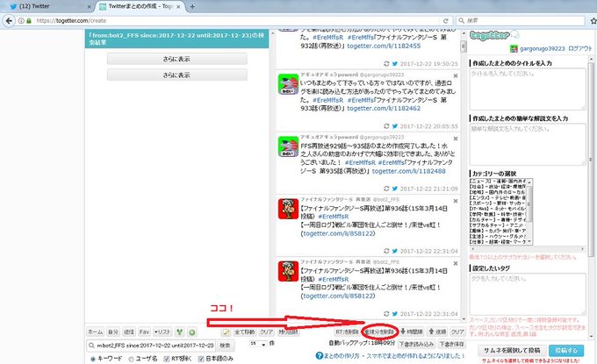The image size is (597, 364).
Task: Toggle the 日本語のみ checkbox
Action: pyautogui.click(x=201, y=359)
